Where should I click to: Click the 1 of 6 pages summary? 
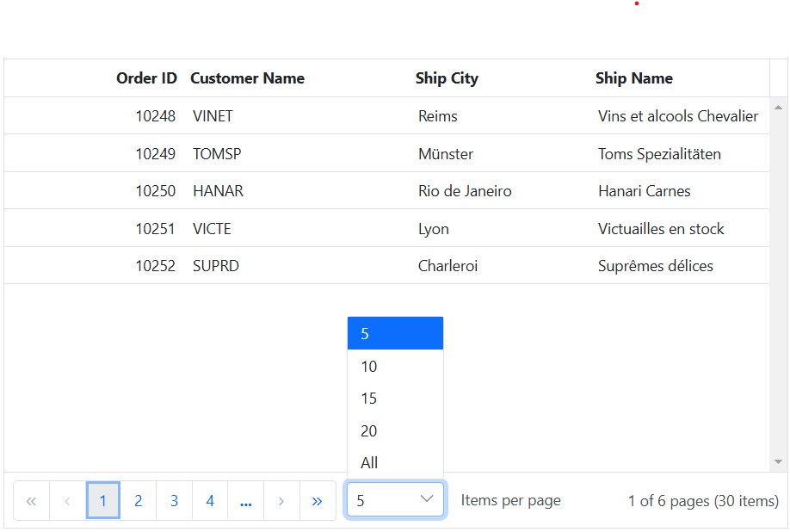[703, 501]
